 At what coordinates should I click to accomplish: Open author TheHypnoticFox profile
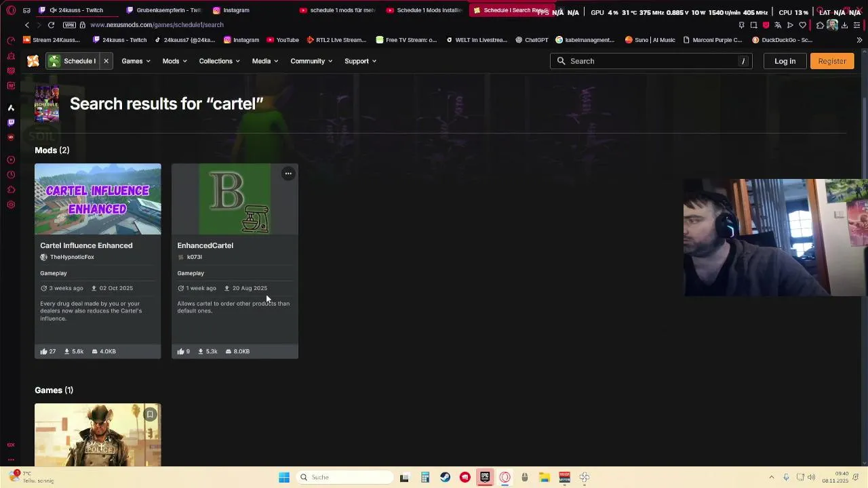(x=72, y=258)
